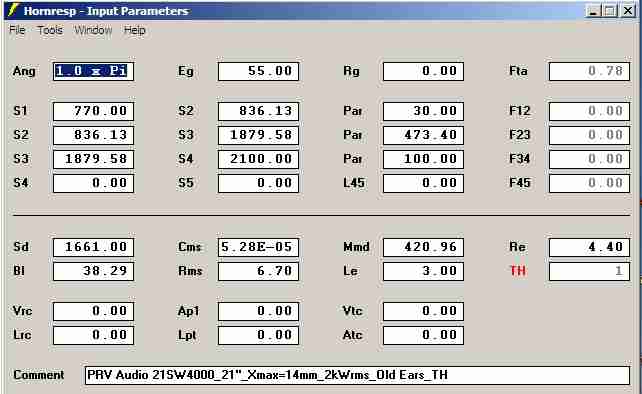Minimize the Hornresp window
Viewport: 642px width, 394px height.
coord(592,11)
